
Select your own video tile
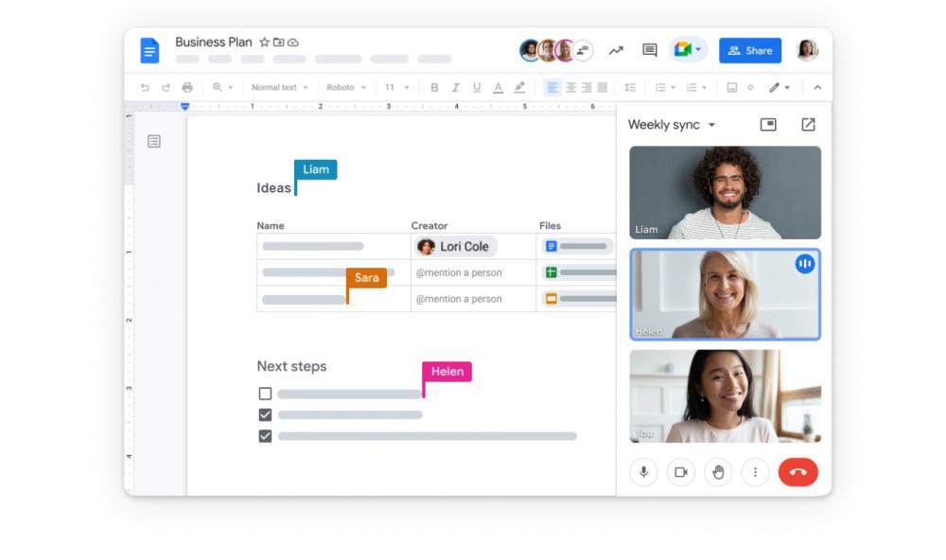pos(725,396)
